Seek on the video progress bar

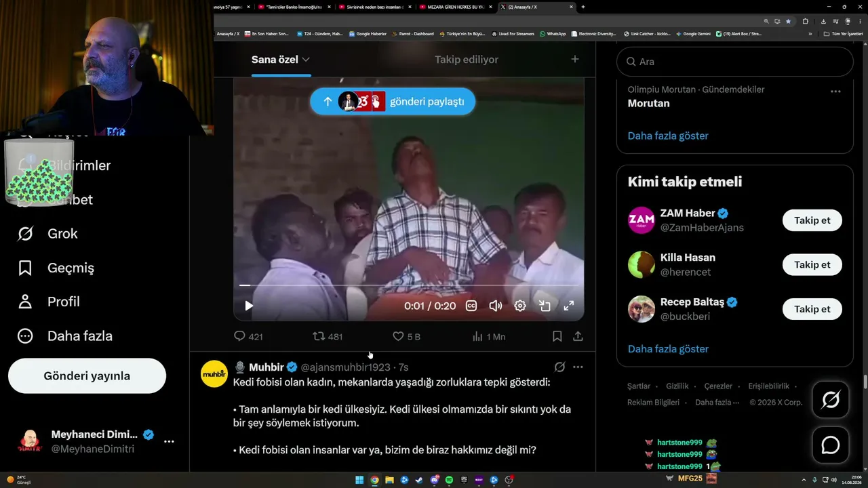coord(409,285)
